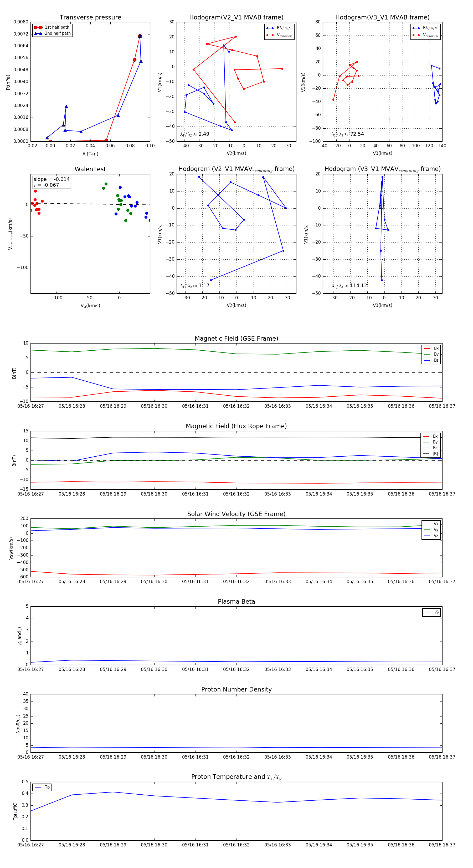Click the "Tp(10^6K)" y-axis label
Screen dimensions: 473x868
(16, 811)
